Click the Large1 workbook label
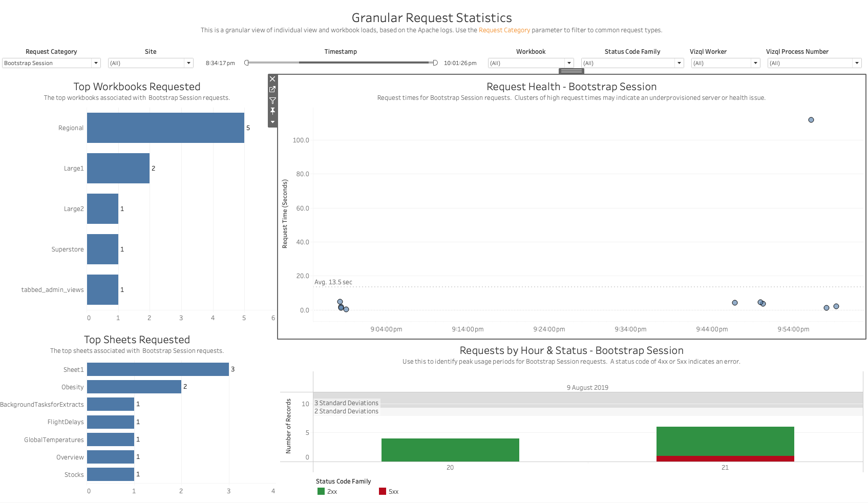 74,169
